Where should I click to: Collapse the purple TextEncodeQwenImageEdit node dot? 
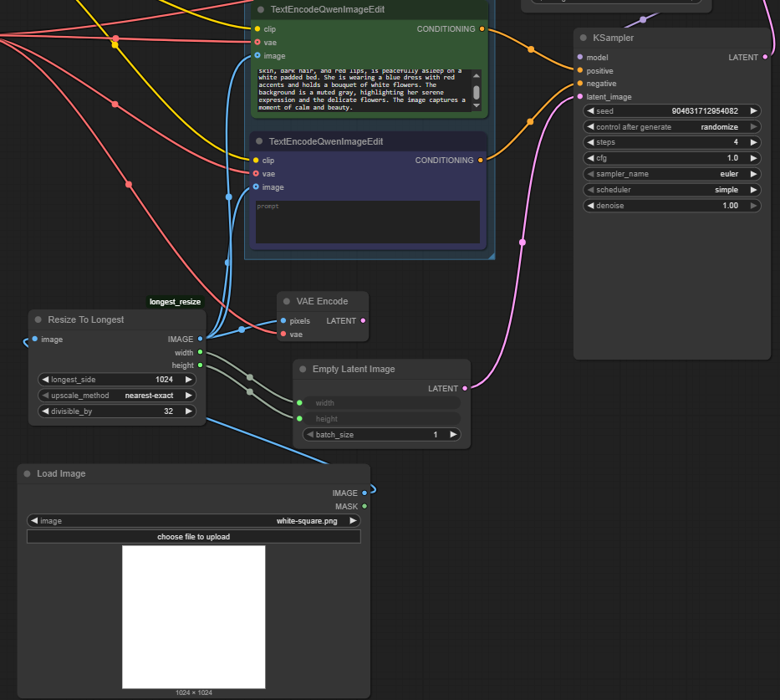[259, 141]
